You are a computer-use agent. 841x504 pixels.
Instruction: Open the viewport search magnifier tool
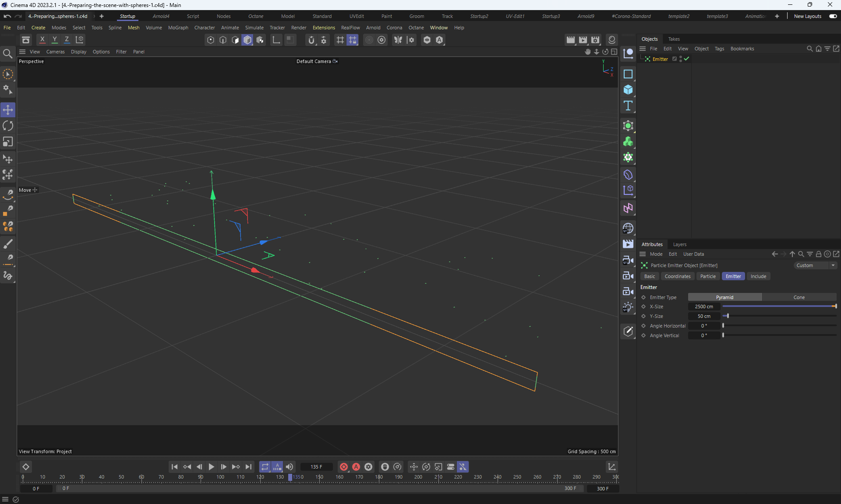[x=7, y=54]
